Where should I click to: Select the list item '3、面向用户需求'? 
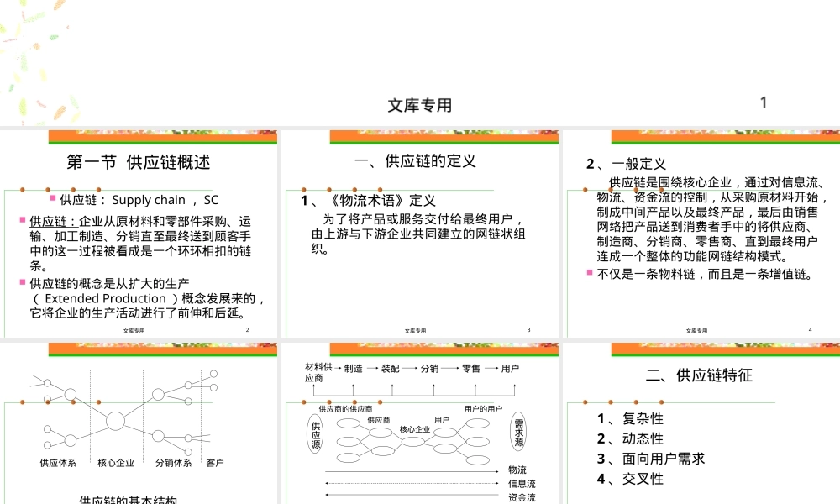click(x=651, y=459)
